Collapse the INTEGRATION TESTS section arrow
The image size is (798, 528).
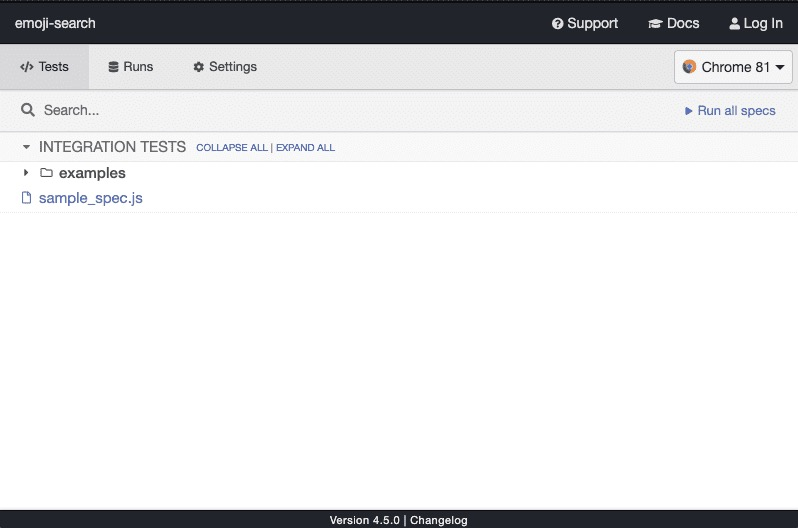(26, 147)
